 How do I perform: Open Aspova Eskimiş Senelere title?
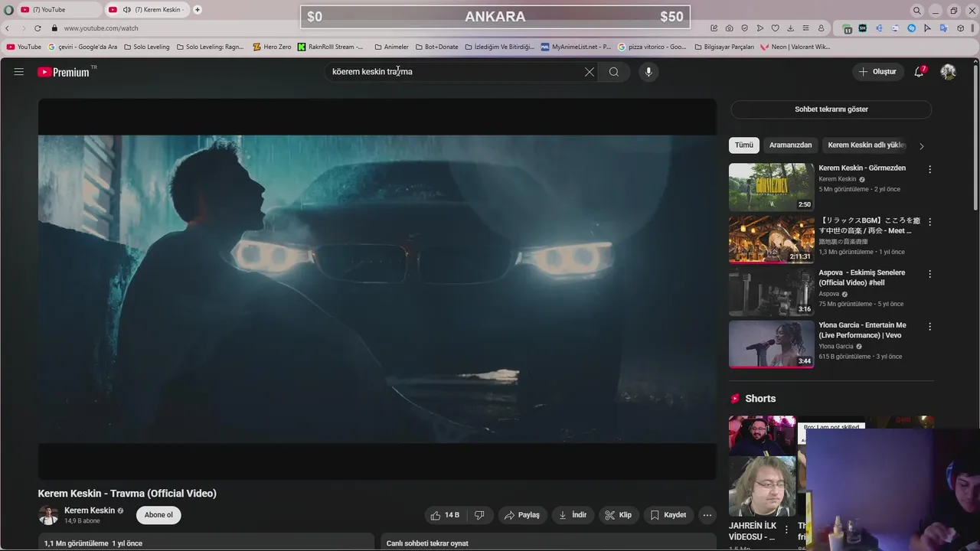[862, 278]
